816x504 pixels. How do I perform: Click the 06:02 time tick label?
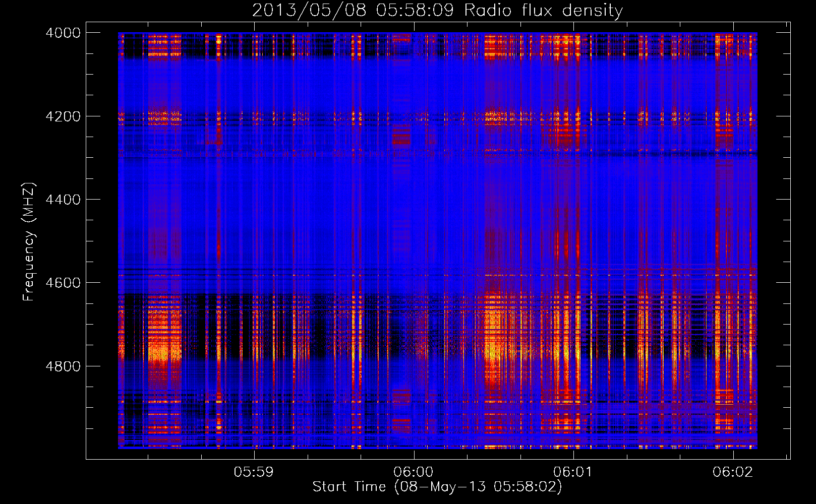733,472
